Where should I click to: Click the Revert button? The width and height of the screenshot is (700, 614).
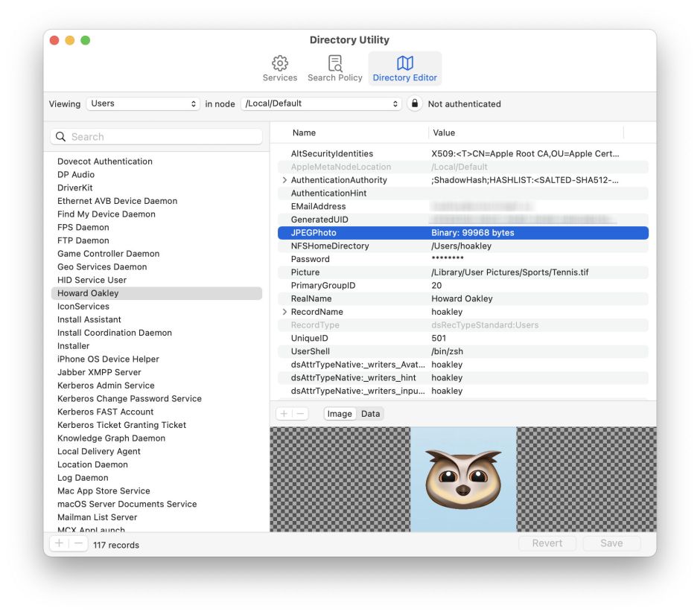(x=547, y=543)
